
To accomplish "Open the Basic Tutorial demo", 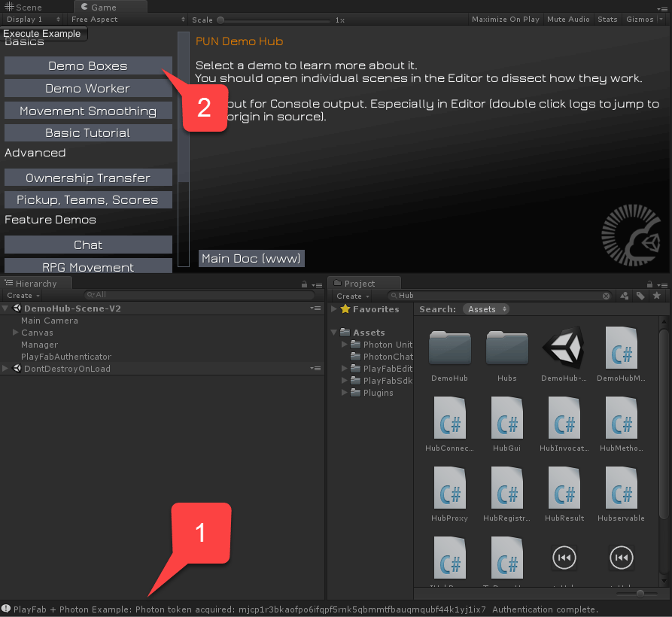I will coord(88,133).
